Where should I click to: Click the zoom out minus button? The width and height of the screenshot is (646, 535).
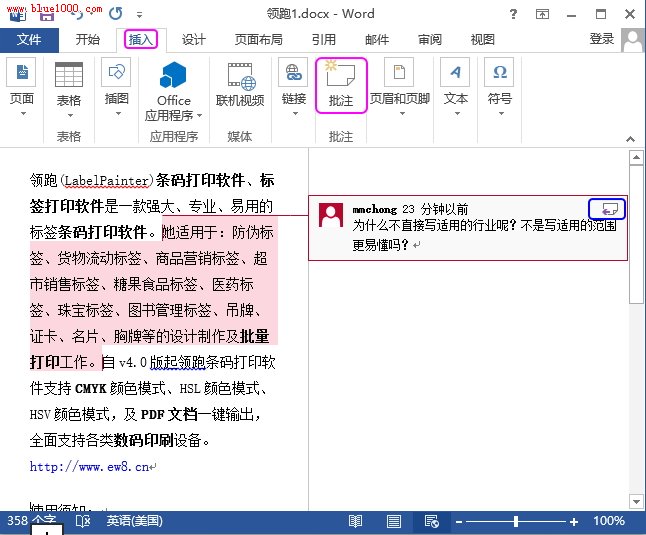point(459,522)
